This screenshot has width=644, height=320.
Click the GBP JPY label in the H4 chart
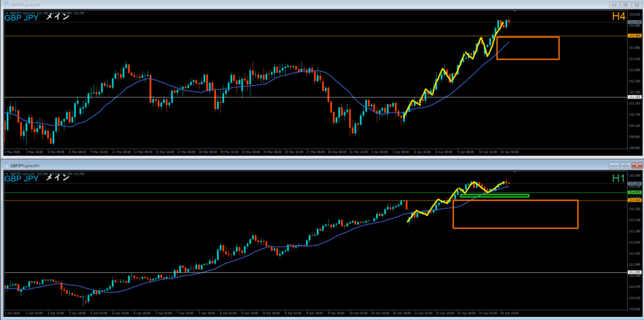click(21, 18)
